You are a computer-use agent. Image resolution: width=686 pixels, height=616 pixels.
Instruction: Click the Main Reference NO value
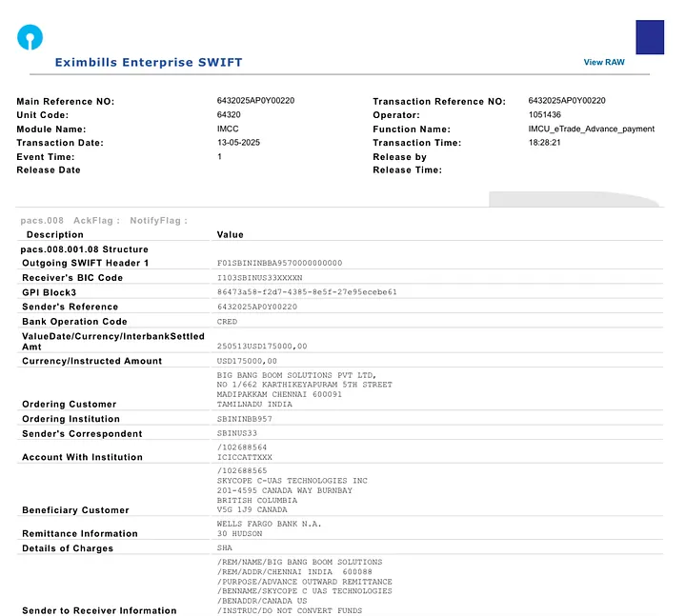pos(255,101)
